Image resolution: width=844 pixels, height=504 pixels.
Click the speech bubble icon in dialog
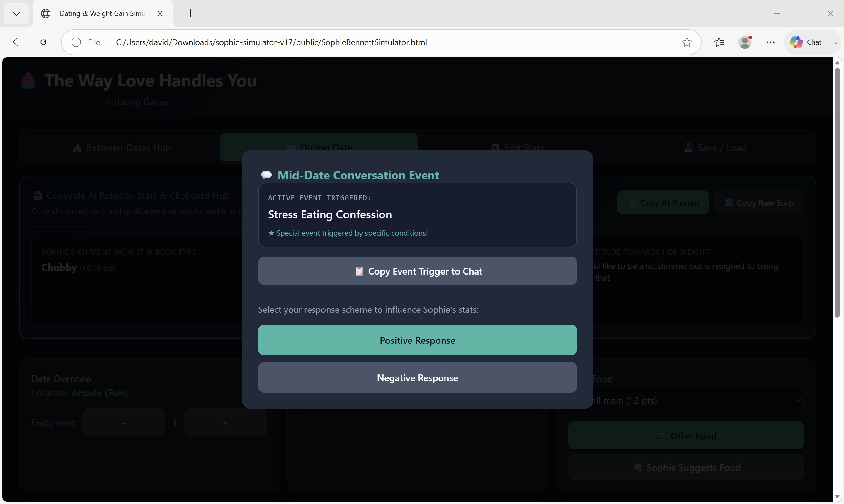266,175
